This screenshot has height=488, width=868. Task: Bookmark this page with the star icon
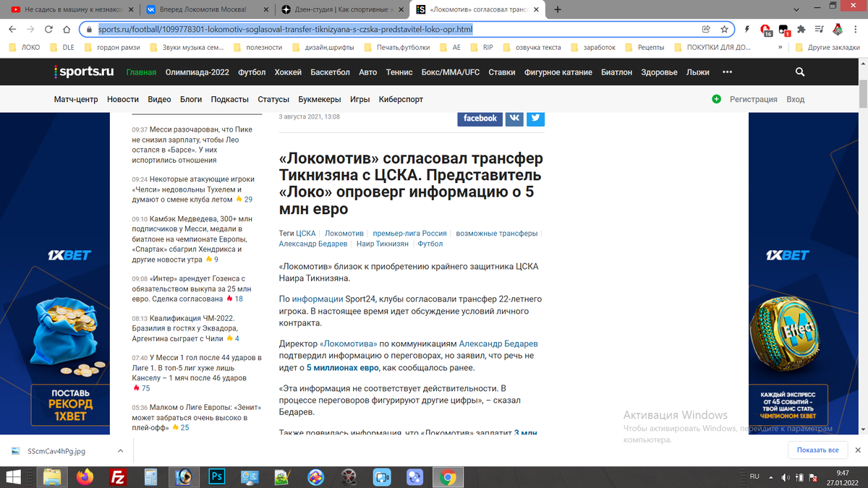[x=724, y=30]
